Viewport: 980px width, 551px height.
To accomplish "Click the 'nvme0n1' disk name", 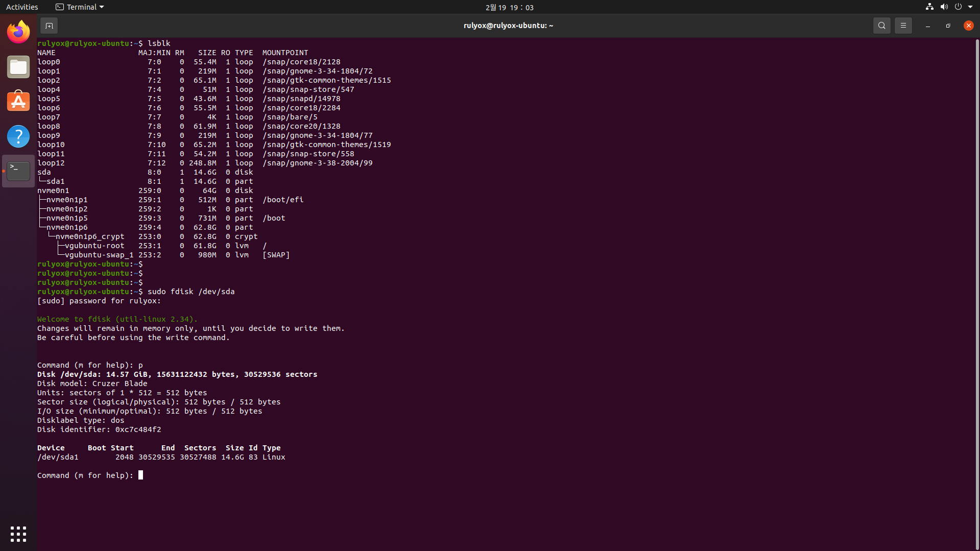I will 53,190.
